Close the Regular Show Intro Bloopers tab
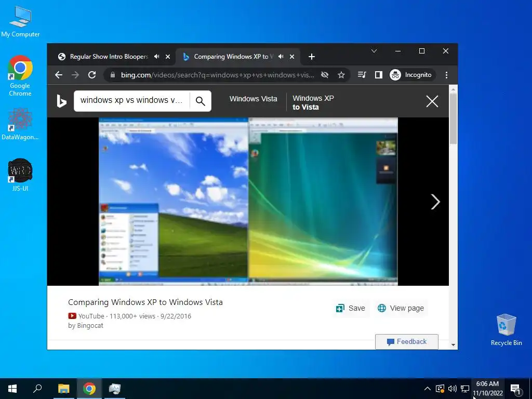 pyautogui.click(x=168, y=57)
